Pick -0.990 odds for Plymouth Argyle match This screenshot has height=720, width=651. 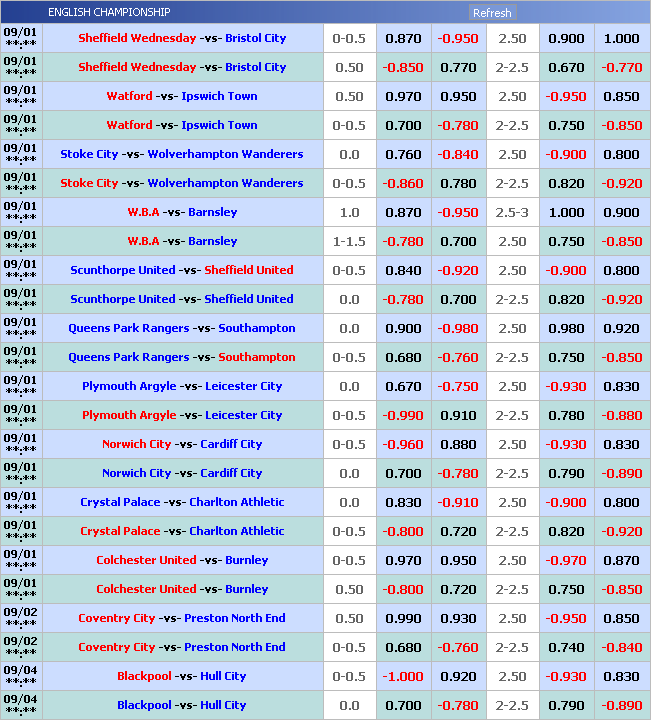403,415
